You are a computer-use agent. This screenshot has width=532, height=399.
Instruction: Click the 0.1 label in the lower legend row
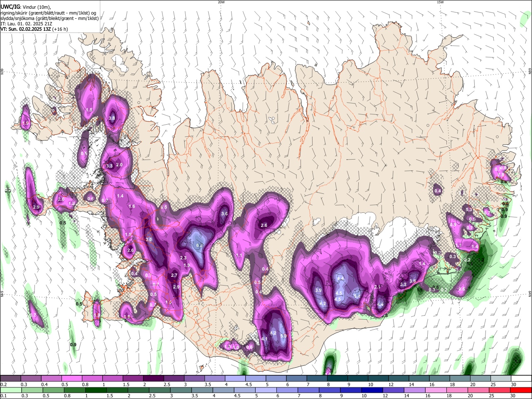3,396
